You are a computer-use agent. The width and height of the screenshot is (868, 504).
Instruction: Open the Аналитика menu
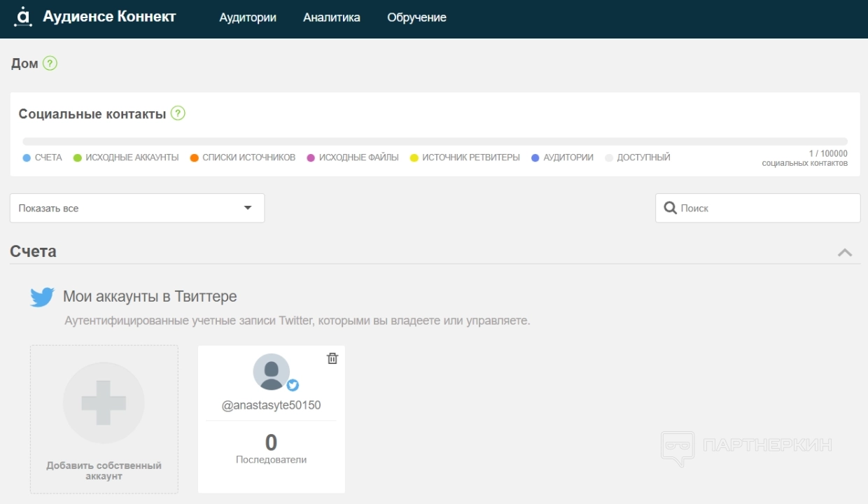(332, 17)
